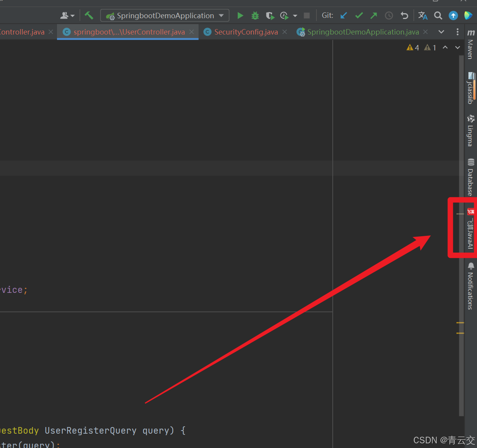Rollback changes with undo arrow icon
477x448 pixels.
(404, 16)
